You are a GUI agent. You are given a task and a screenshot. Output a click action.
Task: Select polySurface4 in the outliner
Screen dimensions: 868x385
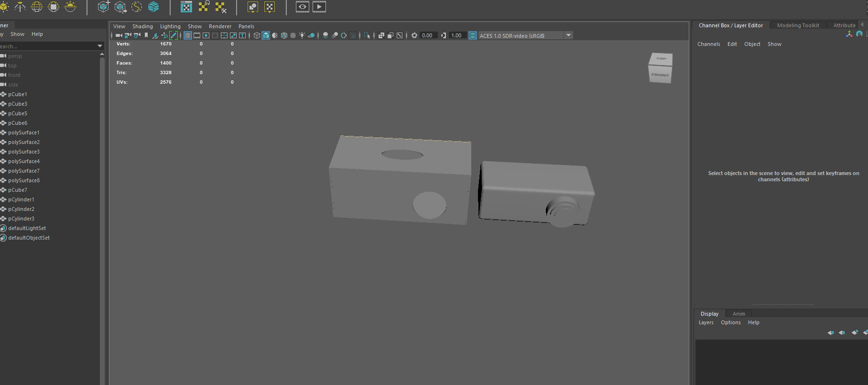tap(24, 161)
